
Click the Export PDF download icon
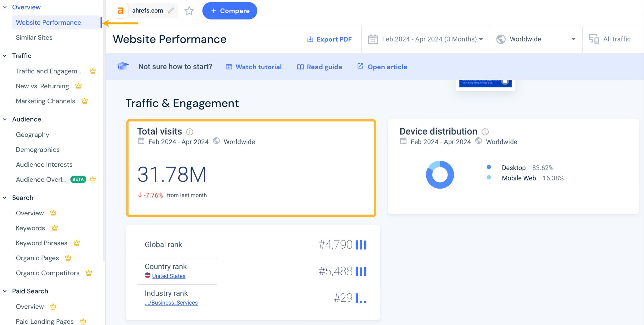point(310,39)
